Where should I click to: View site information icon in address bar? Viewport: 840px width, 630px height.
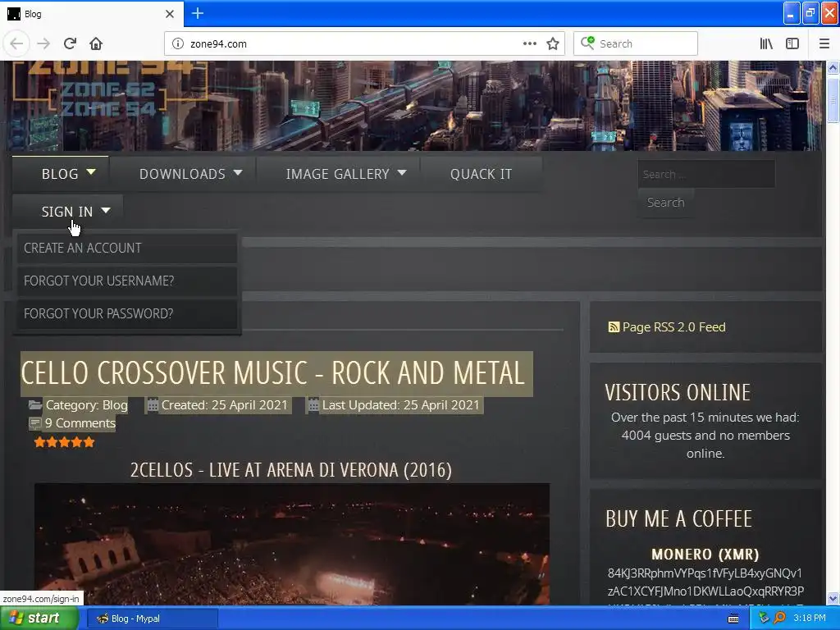tap(178, 43)
